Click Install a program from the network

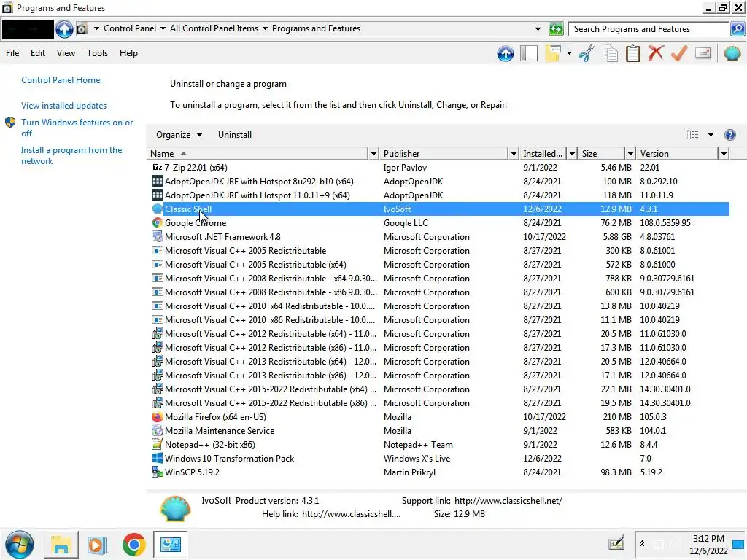71,156
